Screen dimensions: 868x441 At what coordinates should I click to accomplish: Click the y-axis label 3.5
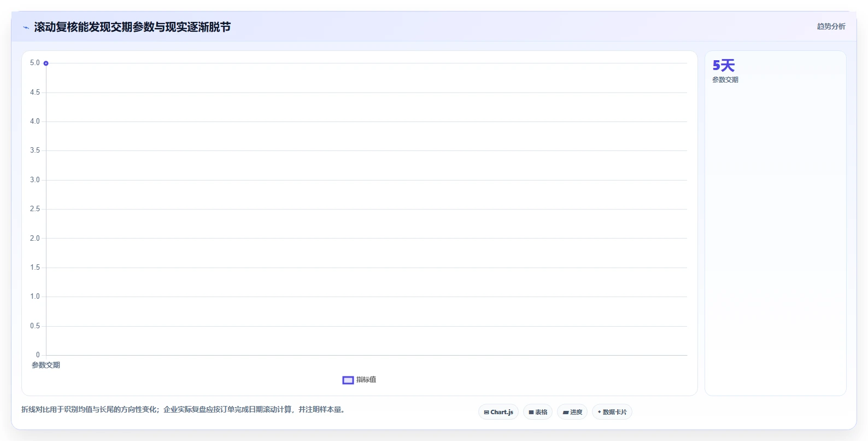pos(35,150)
